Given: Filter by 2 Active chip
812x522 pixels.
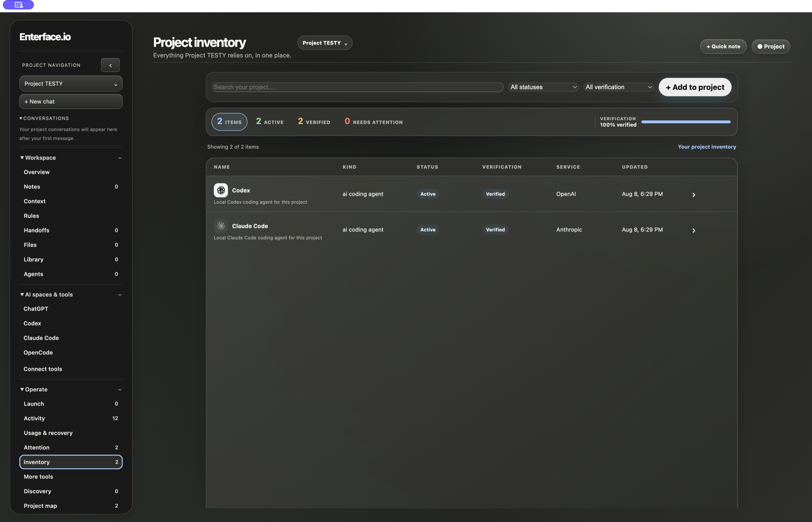Looking at the screenshot, I should pos(270,122).
